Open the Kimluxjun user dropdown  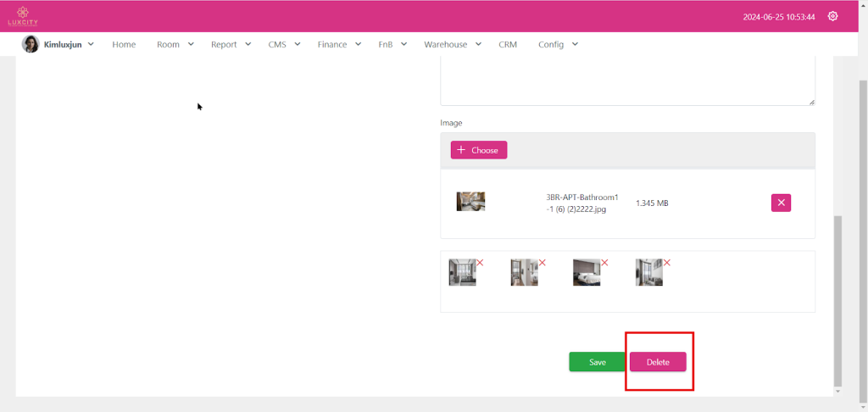click(x=69, y=44)
